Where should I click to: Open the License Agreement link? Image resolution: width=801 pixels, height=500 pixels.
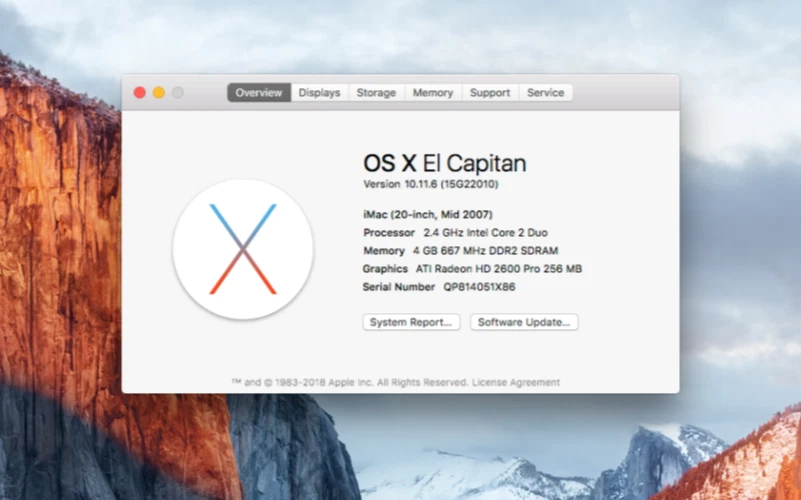coord(515,382)
